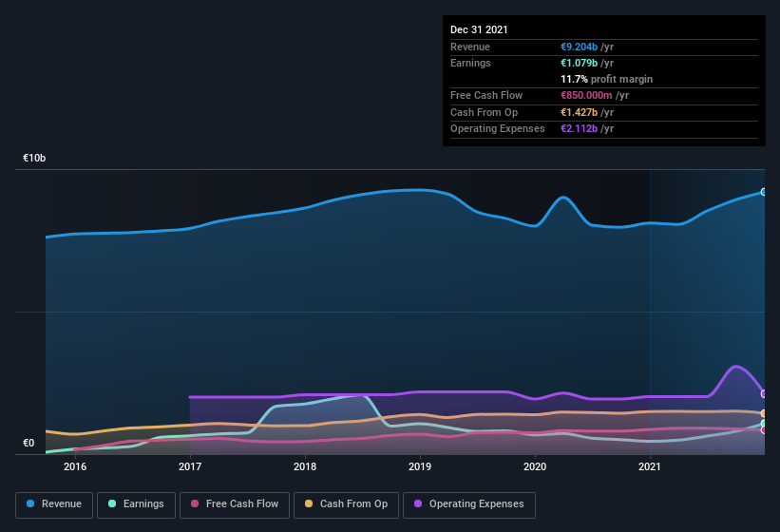Click the purple Operating Expenses end marker
Screen dimensions: 780x532
tap(764, 394)
